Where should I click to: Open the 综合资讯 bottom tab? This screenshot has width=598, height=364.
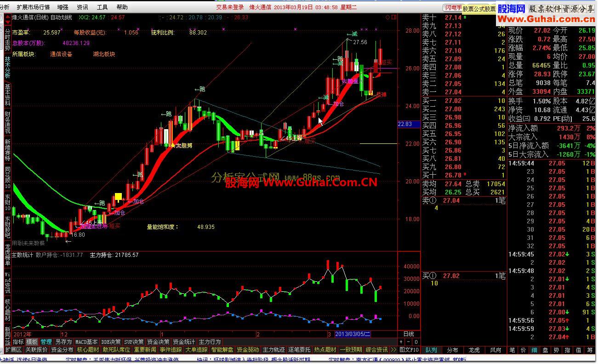point(377,350)
